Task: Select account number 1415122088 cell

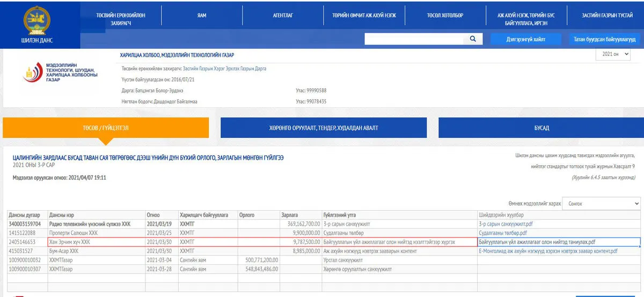Action: (x=27, y=233)
